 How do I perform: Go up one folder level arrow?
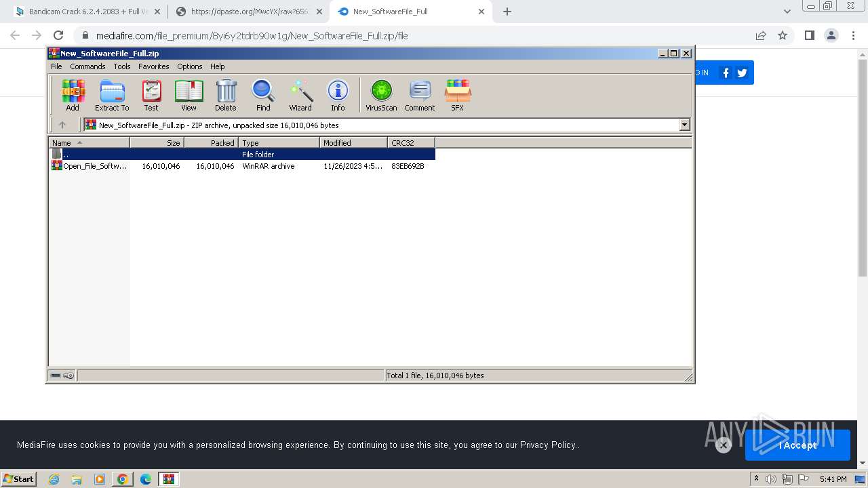pos(62,125)
